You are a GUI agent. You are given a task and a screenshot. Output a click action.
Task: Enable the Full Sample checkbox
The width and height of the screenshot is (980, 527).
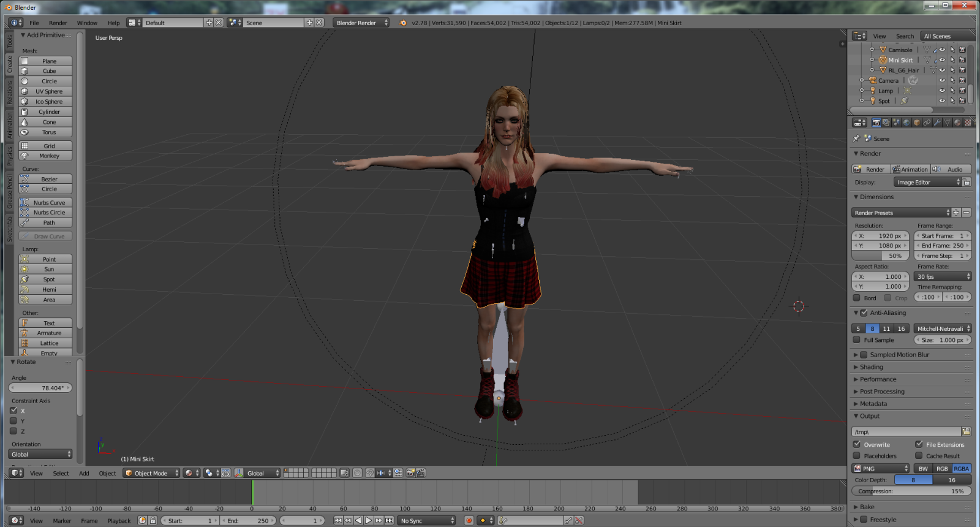pyautogui.click(x=857, y=339)
